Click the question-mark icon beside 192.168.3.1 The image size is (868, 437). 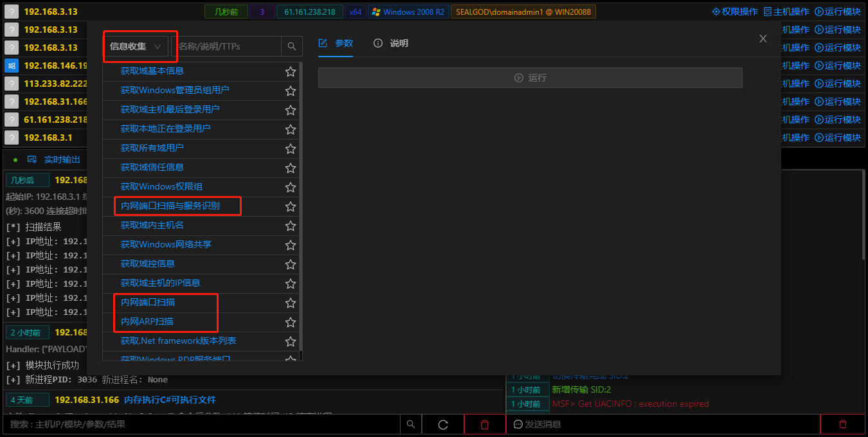click(x=12, y=138)
